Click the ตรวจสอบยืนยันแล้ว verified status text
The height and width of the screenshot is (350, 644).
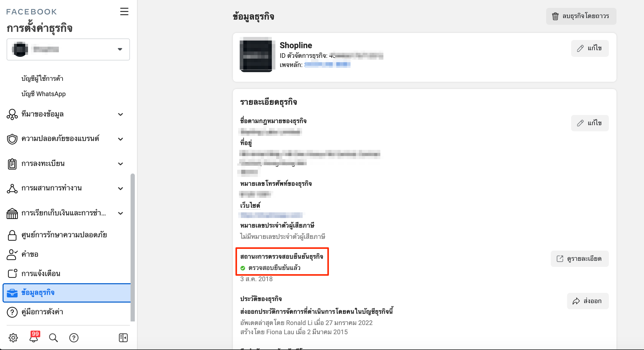[274, 268]
